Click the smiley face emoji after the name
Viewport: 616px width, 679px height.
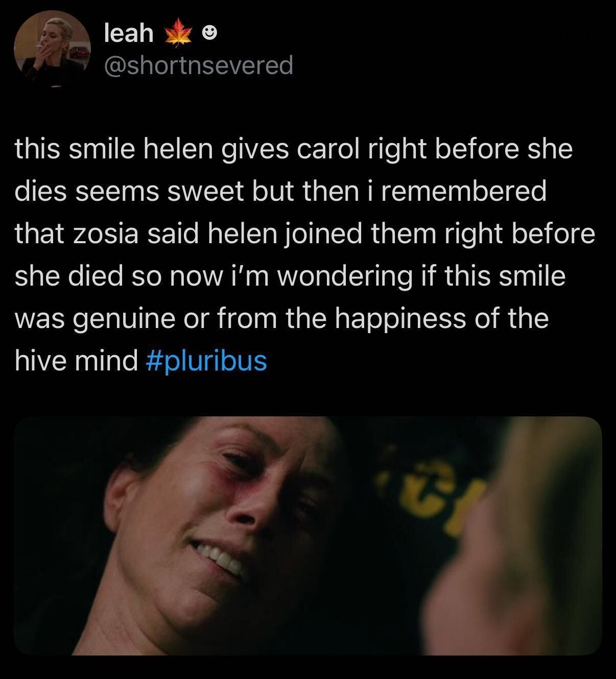click(x=209, y=34)
